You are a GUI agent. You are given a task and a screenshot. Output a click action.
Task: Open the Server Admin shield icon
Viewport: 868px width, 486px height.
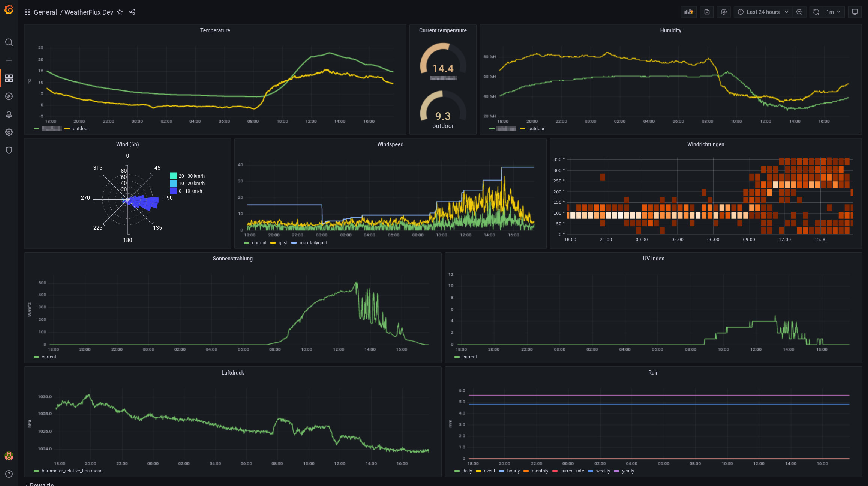[x=9, y=150]
